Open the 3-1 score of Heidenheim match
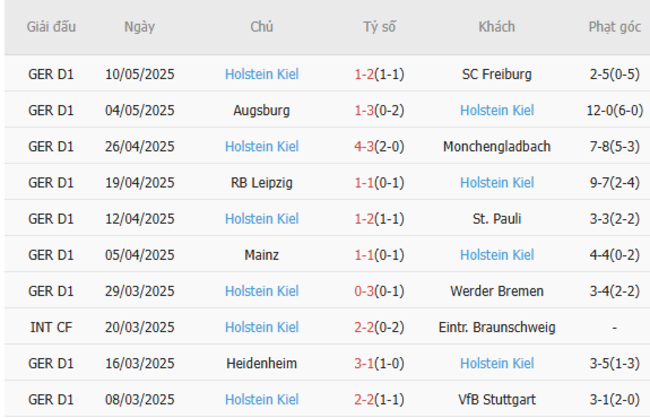Image resolution: width=650 pixels, height=418 pixels. click(x=379, y=363)
